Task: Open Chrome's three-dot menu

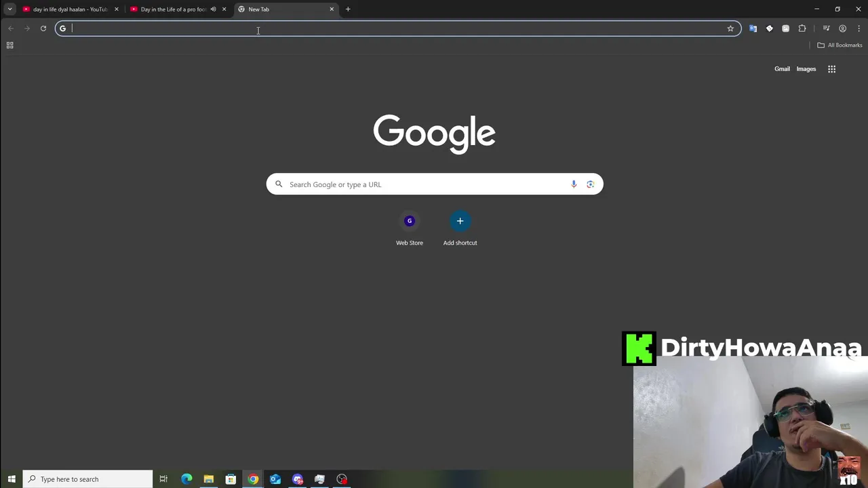Action: click(x=859, y=28)
